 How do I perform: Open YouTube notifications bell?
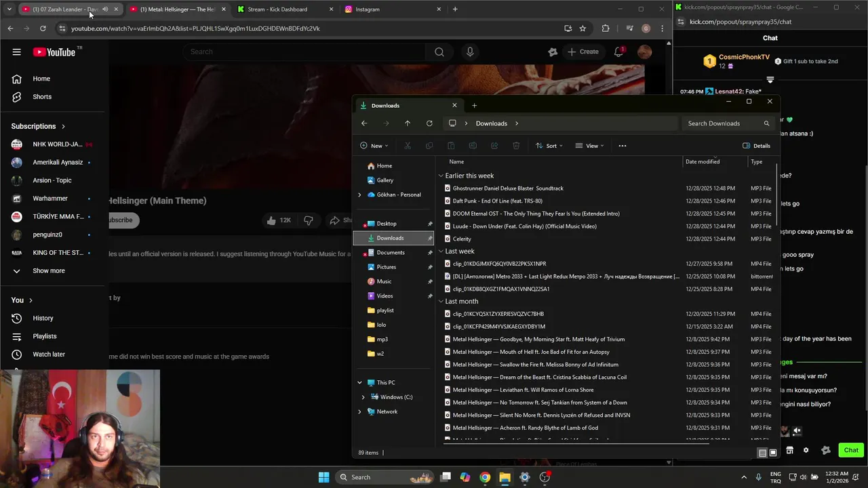pos(619,52)
